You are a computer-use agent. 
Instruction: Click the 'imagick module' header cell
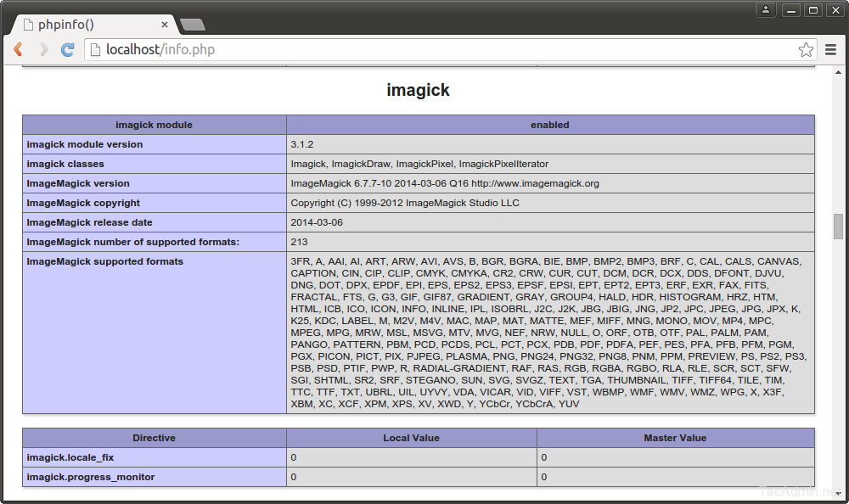(155, 125)
